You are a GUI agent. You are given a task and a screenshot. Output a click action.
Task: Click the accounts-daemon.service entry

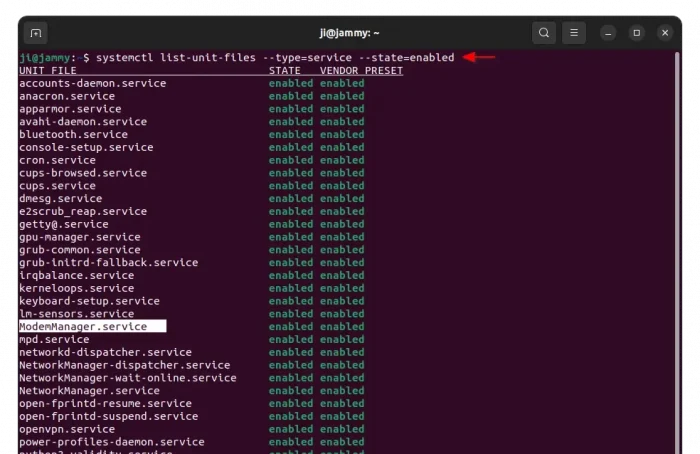click(92, 84)
